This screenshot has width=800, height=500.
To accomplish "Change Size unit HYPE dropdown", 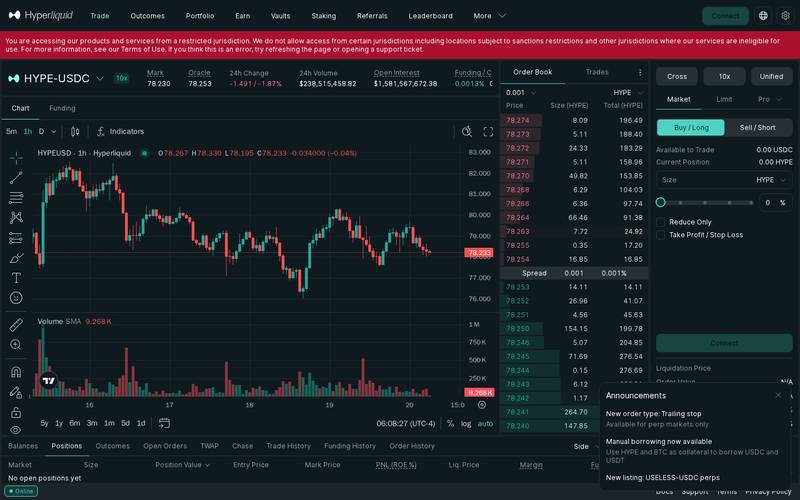I will pos(771,180).
